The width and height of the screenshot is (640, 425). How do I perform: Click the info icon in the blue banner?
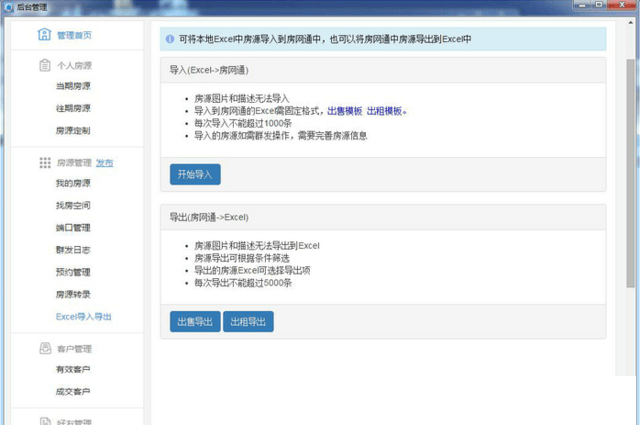170,39
